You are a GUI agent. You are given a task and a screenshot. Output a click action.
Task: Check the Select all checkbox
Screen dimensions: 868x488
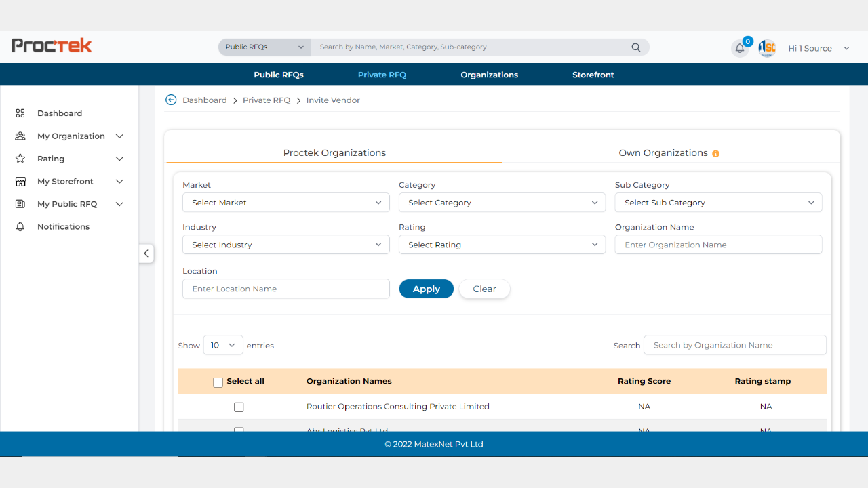click(x=218, y=382)
